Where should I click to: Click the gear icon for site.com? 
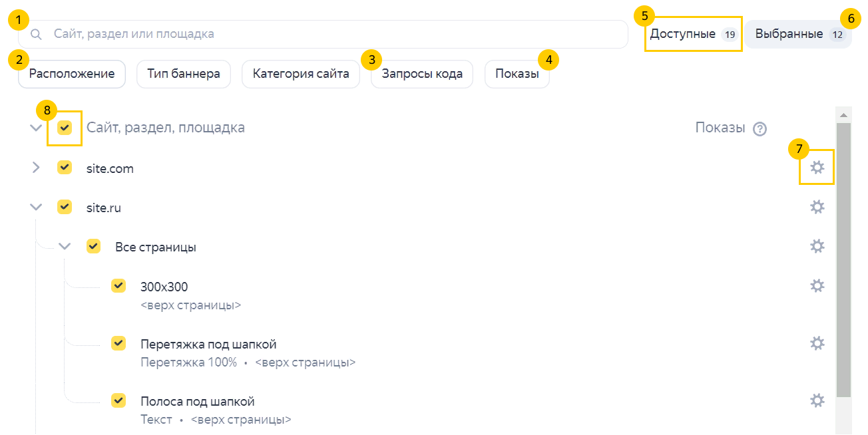817,168
